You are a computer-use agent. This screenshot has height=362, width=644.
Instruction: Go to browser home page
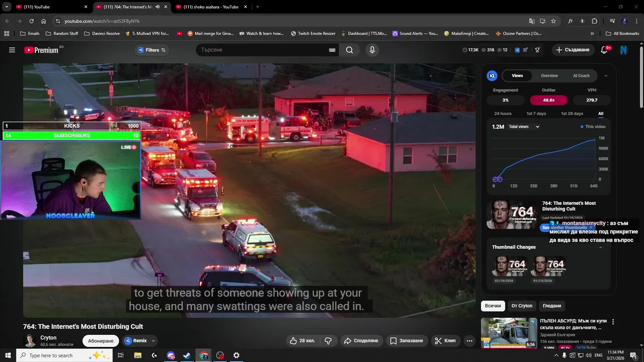tap(44, 21)
